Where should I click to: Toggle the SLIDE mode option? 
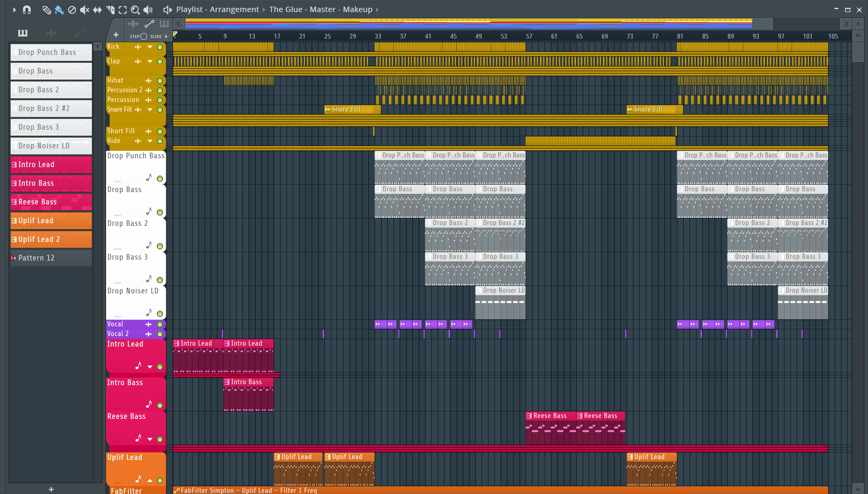pos(166,36)
